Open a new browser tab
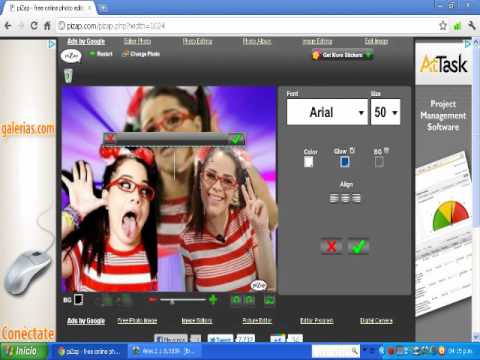The height and width of the screenshot is (360, 480). (x=103, y=8)
